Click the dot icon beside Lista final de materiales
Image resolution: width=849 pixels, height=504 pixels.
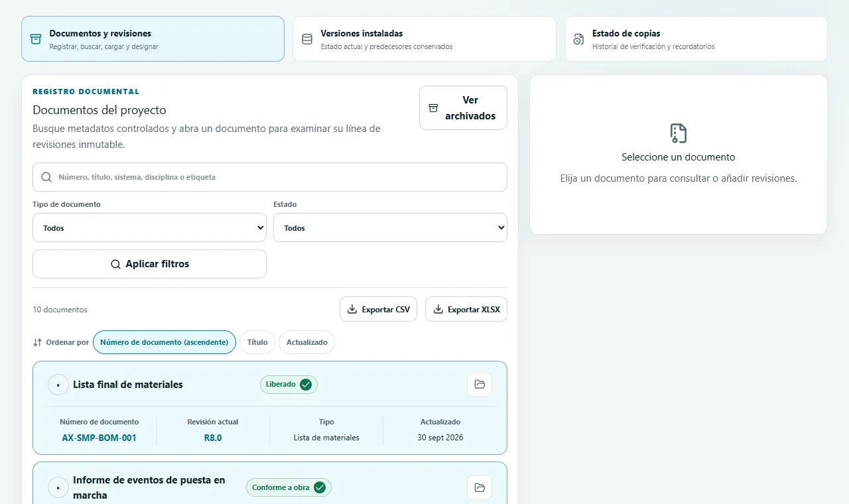pyautogui.click(x=58, y=385)
